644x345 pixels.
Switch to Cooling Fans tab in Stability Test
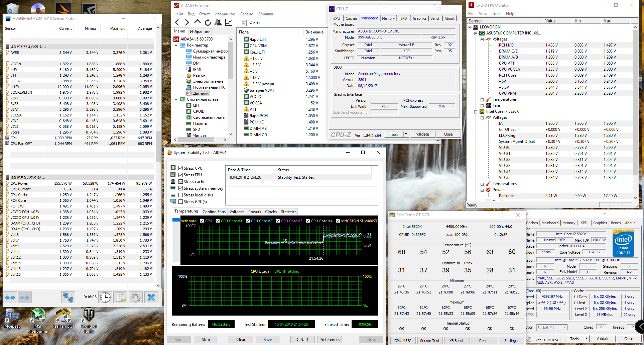pyautogui.click(x=214, y=212)
